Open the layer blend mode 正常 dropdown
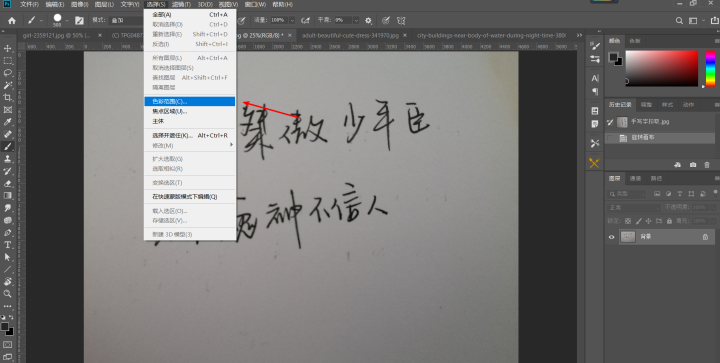 (x=634, y=207)
